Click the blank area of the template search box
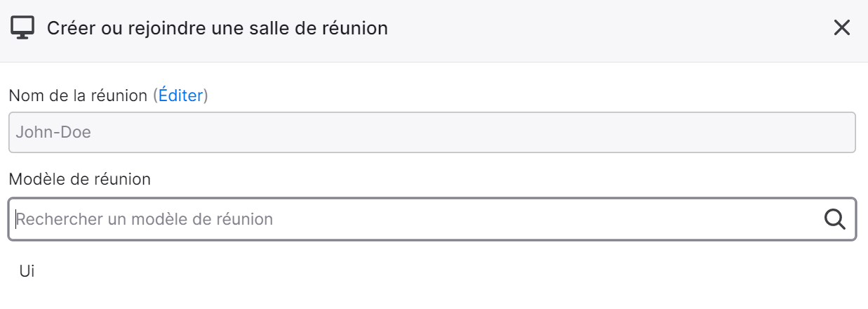Image resolution: width=868 pixels, height=309 pixels. coord(547,219)
